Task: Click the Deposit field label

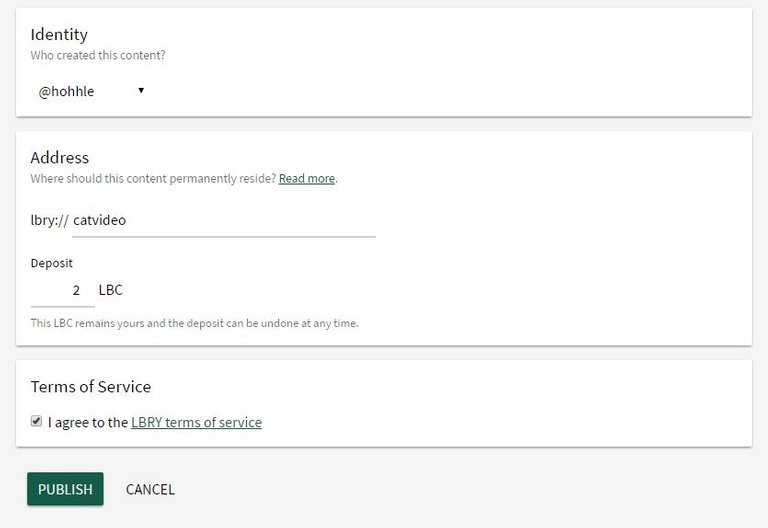Action: pyautogui.click(x=52, y=263)
